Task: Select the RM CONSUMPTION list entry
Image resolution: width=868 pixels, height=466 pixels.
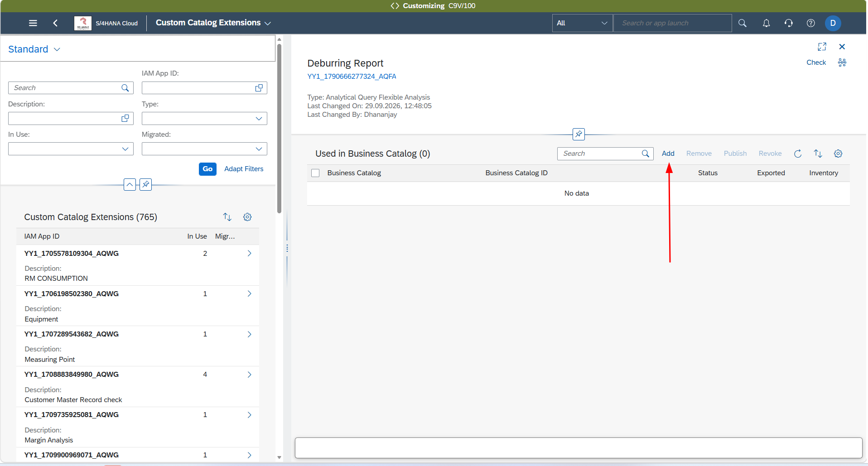Action: 137,265
